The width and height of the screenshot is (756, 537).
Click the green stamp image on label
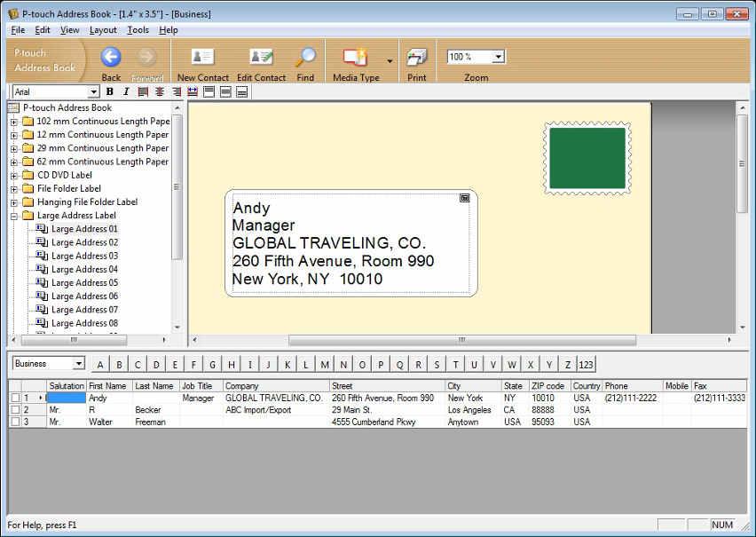[x=587, y=158]
